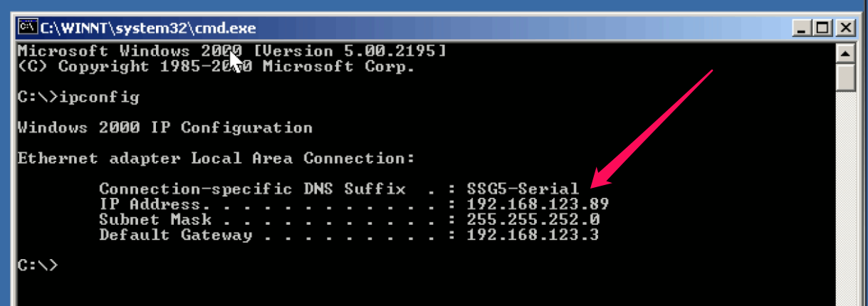
Task: Click the Microsoft Windows 2000 version line
Action: click(x=232, y=51)
